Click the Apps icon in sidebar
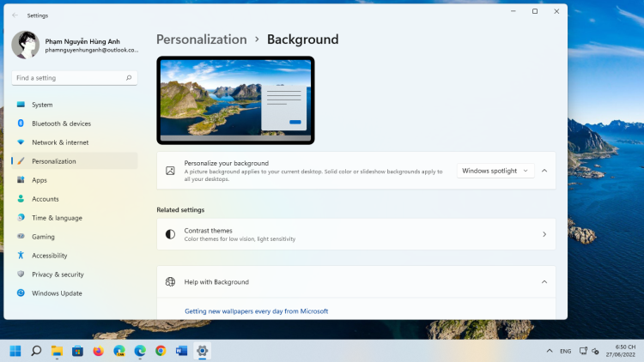Image resolution: width=644 pixels, height=362 pixels. [x=21, y=180]
